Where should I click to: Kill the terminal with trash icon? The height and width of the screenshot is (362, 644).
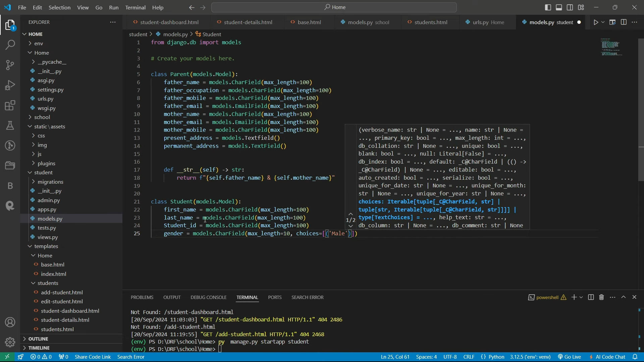602,297
